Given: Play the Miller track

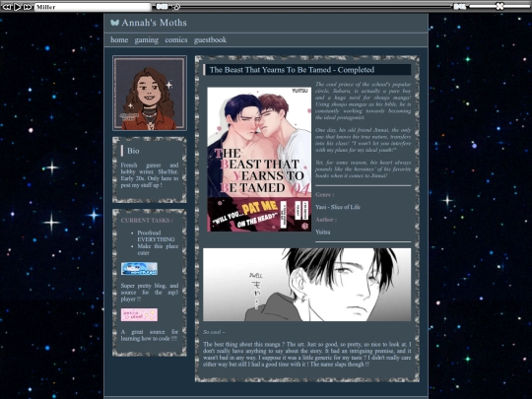Looking at the screenshot, I should (17, 7).
